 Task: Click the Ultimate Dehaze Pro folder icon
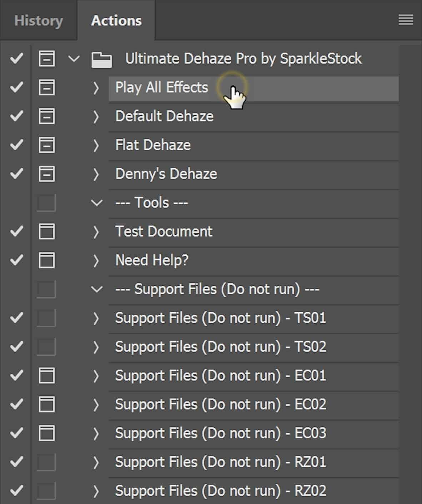point(101,60)
